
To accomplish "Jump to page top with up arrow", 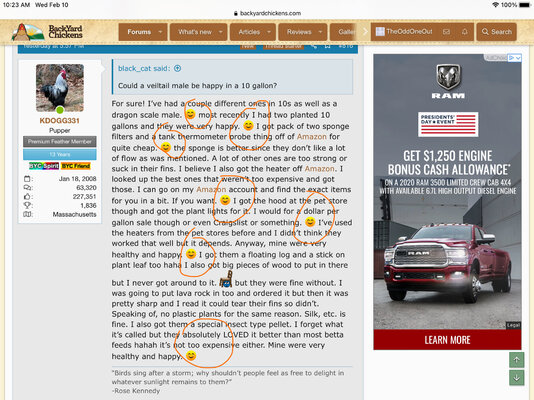I will click(x=516, y=360).
